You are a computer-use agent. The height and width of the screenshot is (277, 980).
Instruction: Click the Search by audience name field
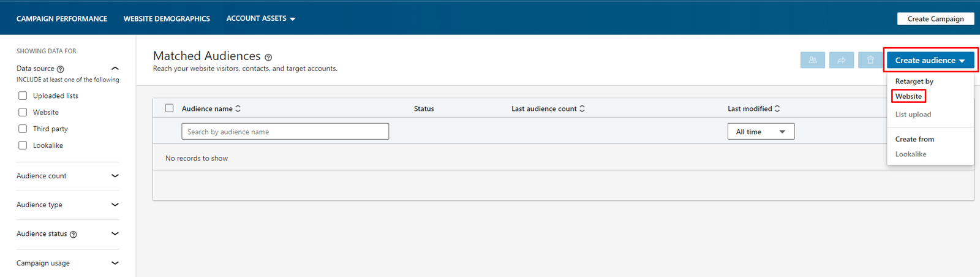(285, 131)
